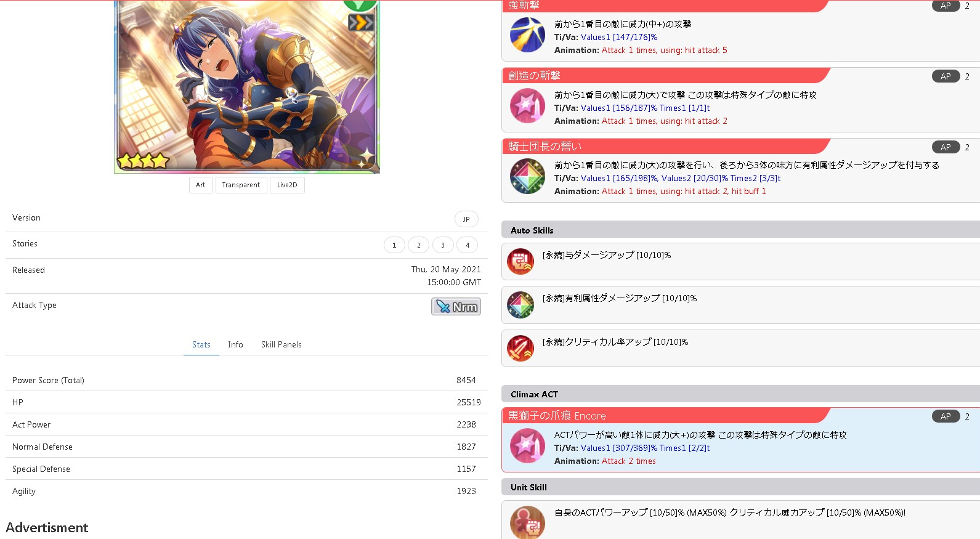Switch to Transparent image view
This screenshot has height=539, width=980.
click(241, 185)
